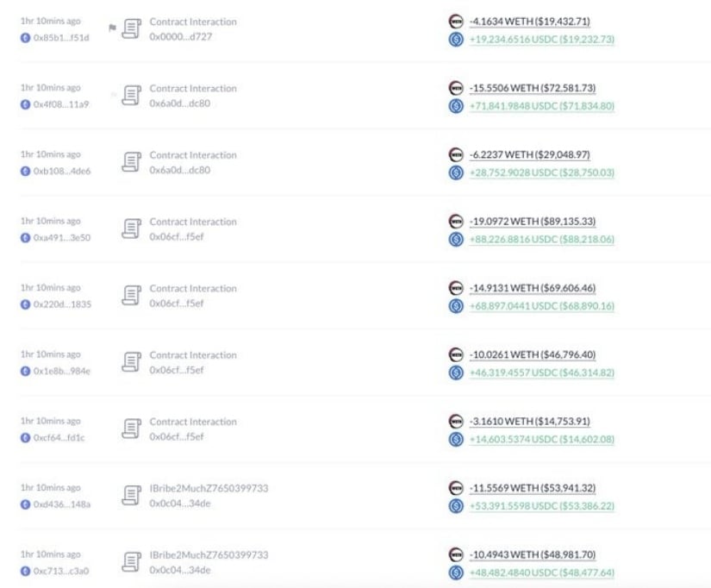Open the -19.0972 WETH transfer link

click(533, 222)
